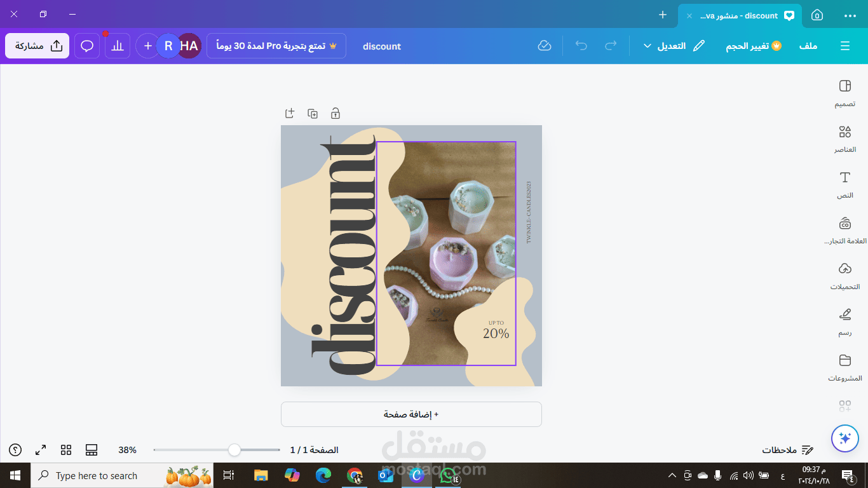This screenshot has width=868, height=488.
Task: Select the رسم (Draw) tool
Action: click(x=844, y=322)
